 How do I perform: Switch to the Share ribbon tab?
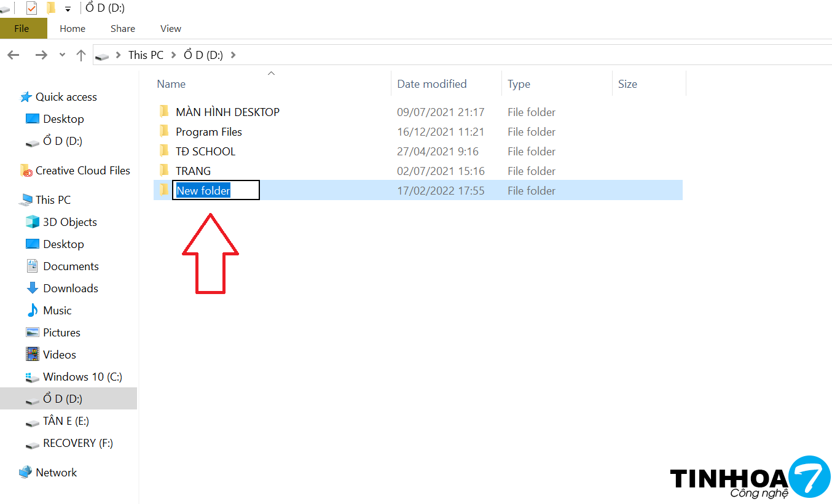point(123,29)
